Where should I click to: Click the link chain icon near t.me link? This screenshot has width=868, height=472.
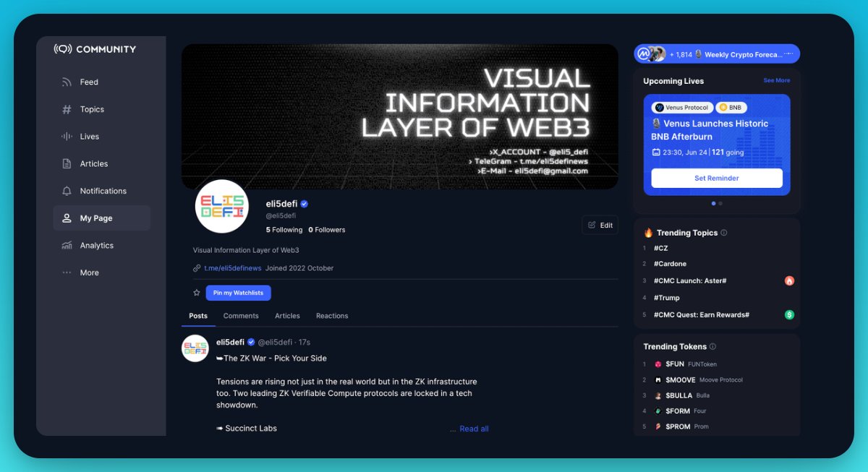coord(197,268)
